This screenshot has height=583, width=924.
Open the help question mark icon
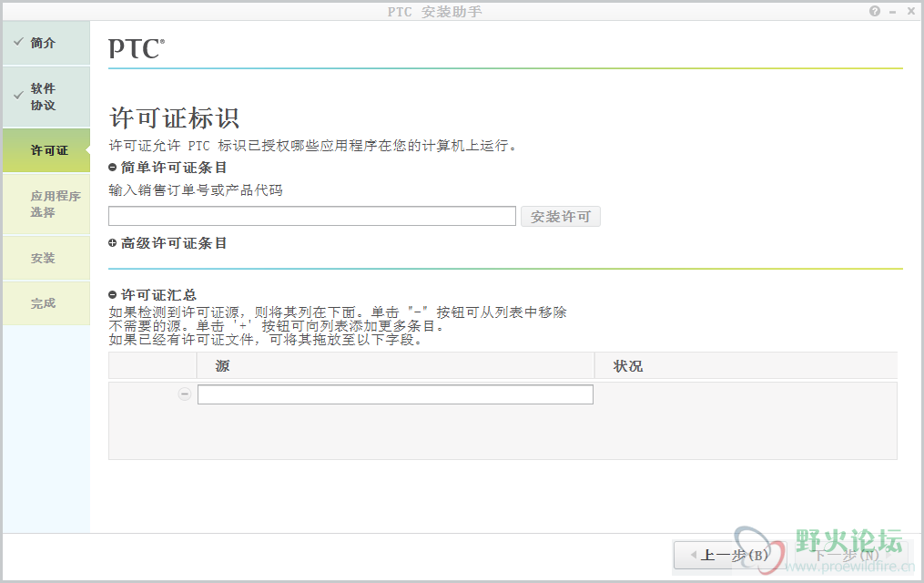875,11
